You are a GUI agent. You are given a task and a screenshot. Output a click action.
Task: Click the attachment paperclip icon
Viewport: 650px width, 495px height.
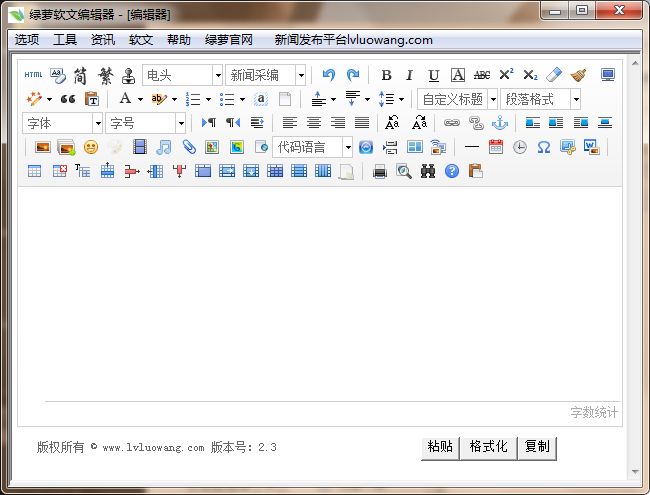(188, 147)
